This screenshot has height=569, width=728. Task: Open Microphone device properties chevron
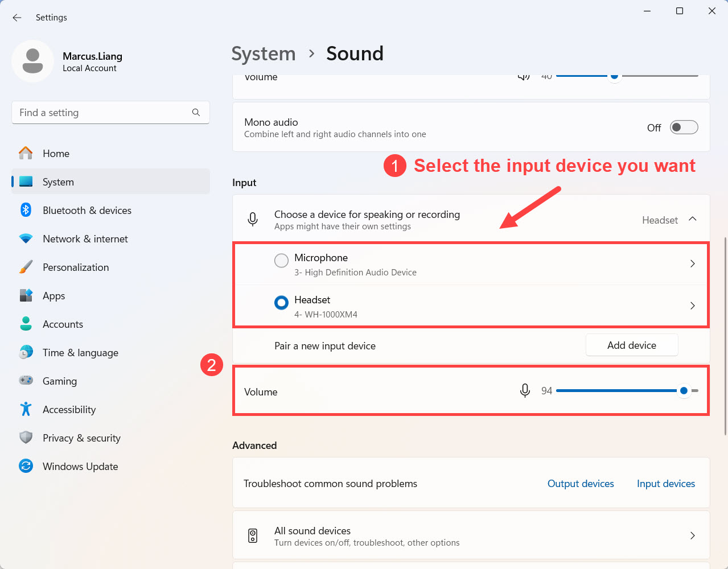point(692,263)
